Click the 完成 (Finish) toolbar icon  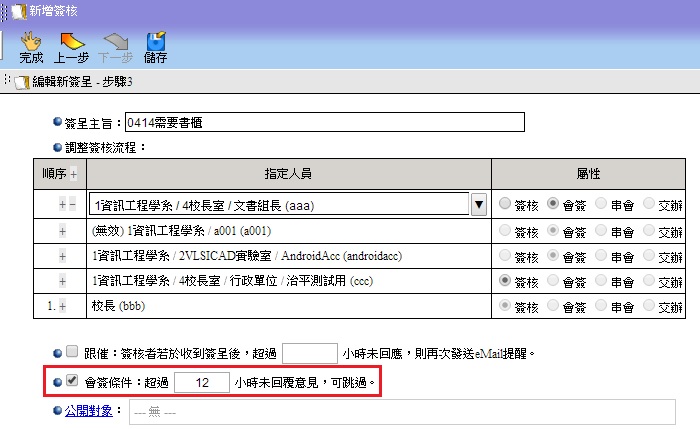coord(31,47)
